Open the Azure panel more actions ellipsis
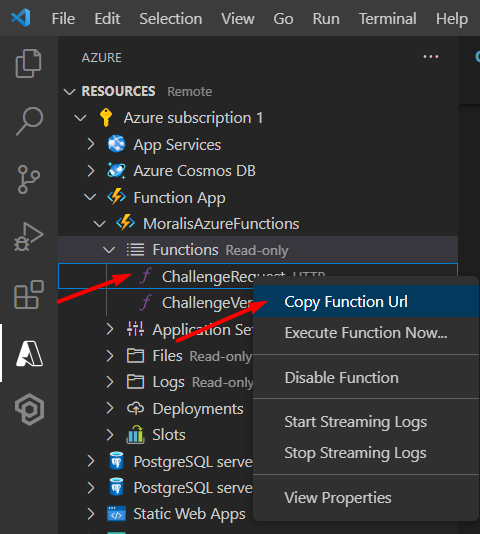Image resolution: width=480 pixels, height=534 pixels. 431,57
